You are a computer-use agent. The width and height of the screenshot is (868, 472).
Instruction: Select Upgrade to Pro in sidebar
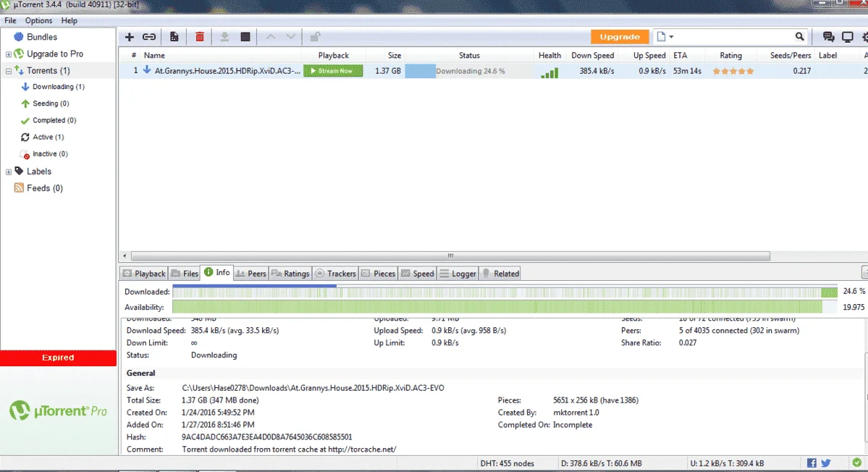click(x=55, y=54)
